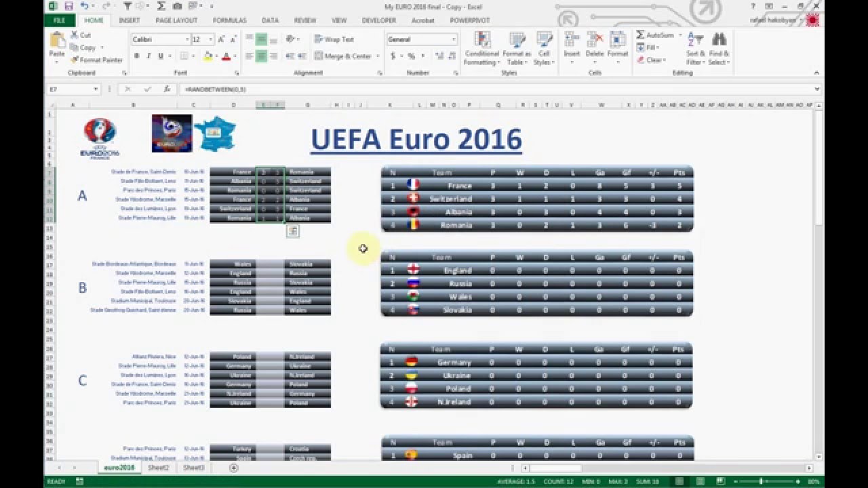Click the AutoSum sigma in Quick Access Toolbar
Viewport: 868px width, 488px height.
(161, 6)
